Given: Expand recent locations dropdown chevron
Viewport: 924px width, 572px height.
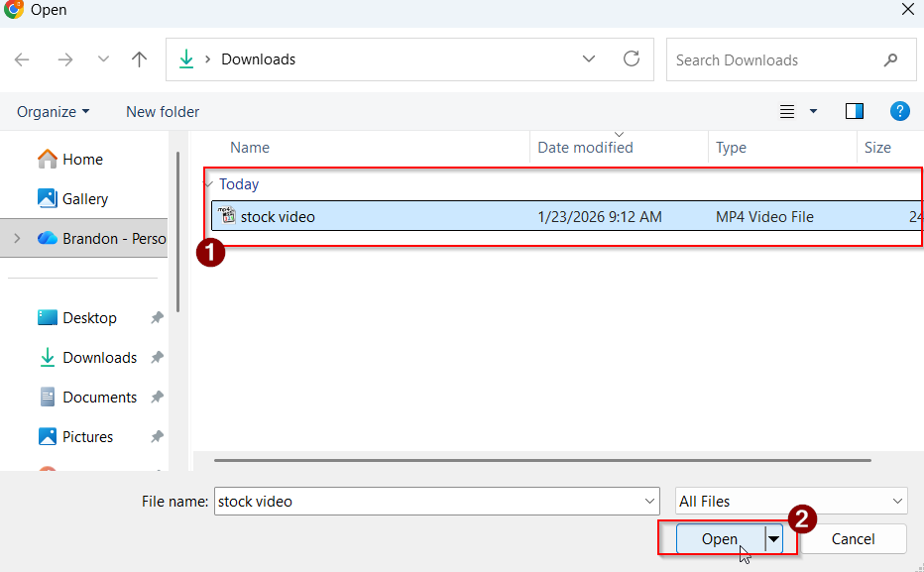Looking at the screenshot, I should pos(103,59).
